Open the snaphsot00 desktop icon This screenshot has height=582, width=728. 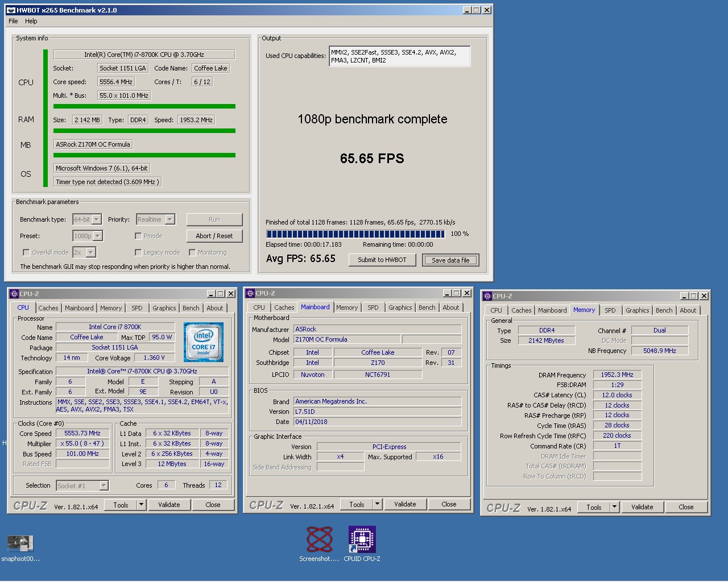pyautogui.click(x=20, y=544)
